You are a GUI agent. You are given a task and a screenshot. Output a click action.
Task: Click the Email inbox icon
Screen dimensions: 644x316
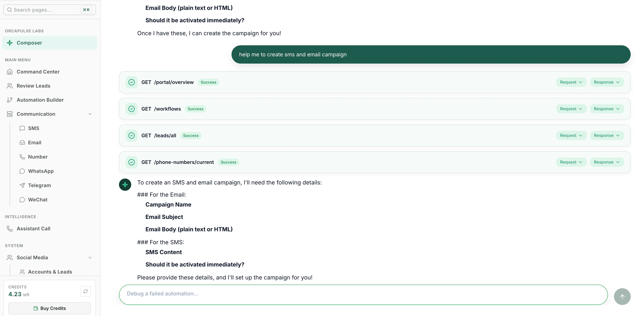22,142
